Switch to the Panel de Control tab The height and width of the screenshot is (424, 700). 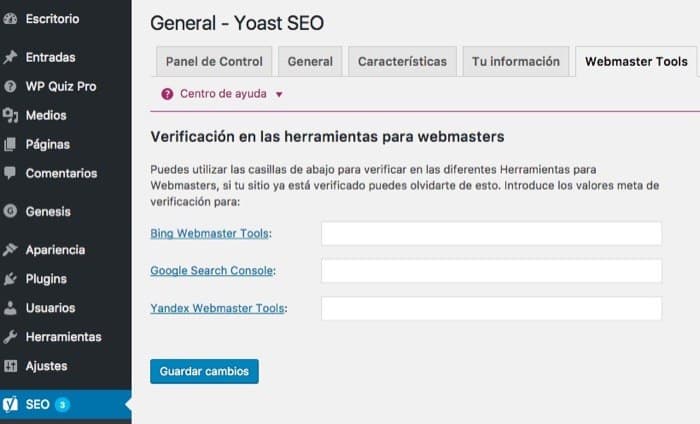click(214, 61)
